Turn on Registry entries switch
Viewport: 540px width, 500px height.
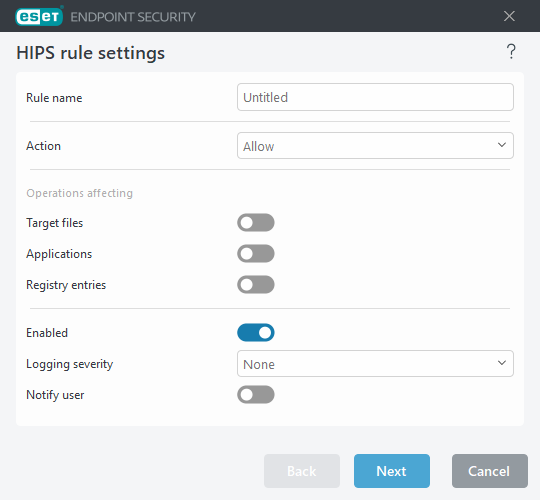(256, 284)
